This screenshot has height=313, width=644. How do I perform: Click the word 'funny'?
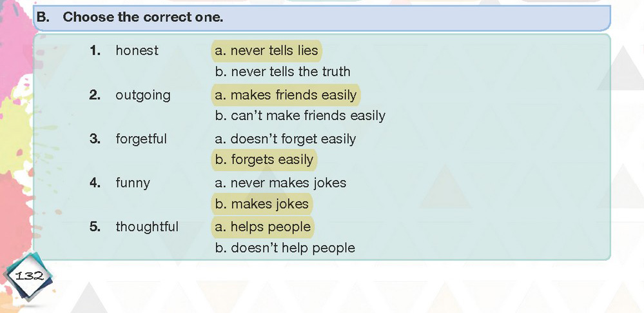(x=133, y=183)
